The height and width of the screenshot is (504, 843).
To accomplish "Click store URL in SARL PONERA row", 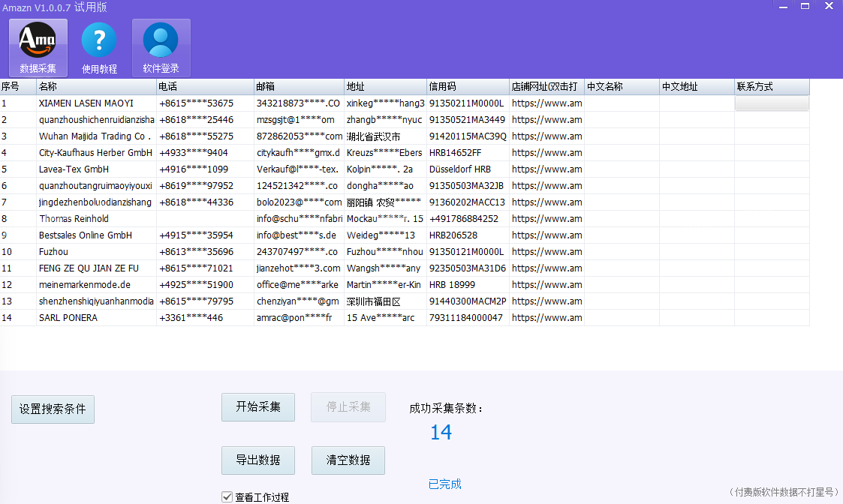I will (x=546, y=318).
